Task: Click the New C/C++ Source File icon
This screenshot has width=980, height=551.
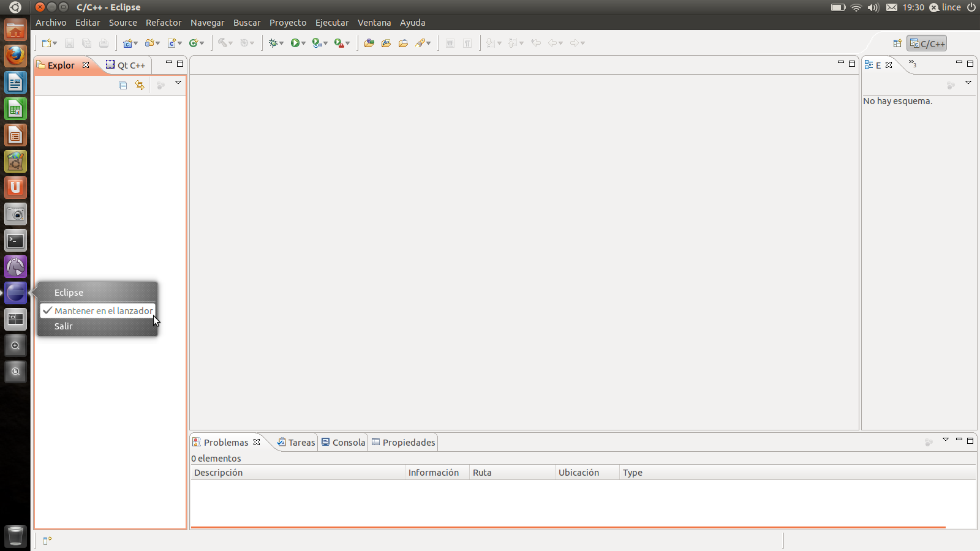Action: coord(172,43)
